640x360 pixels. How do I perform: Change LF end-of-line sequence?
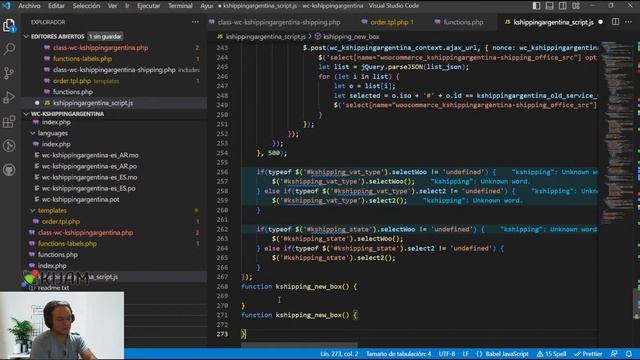(465, 354)
